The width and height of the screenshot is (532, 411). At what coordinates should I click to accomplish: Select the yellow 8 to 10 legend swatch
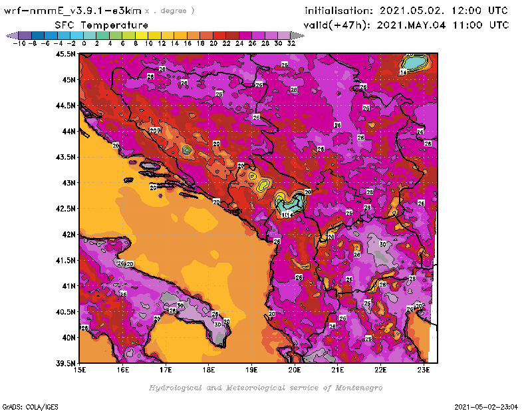142,35
